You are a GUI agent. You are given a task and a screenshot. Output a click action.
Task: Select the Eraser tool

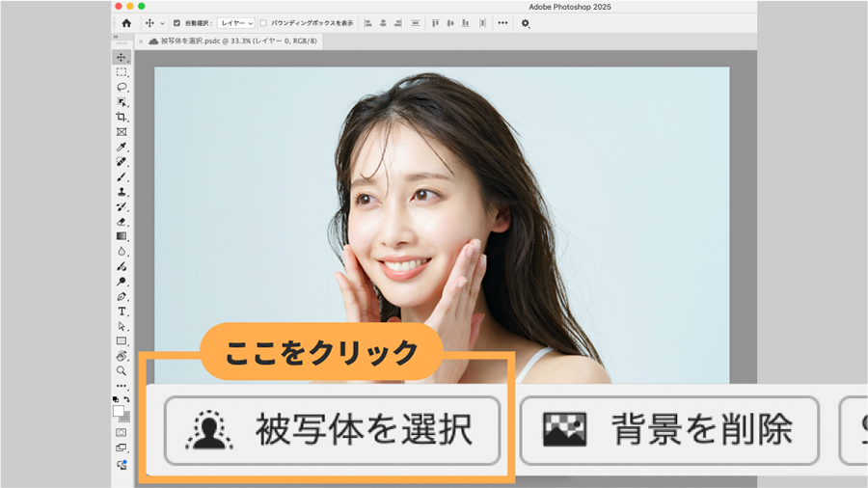122,222
